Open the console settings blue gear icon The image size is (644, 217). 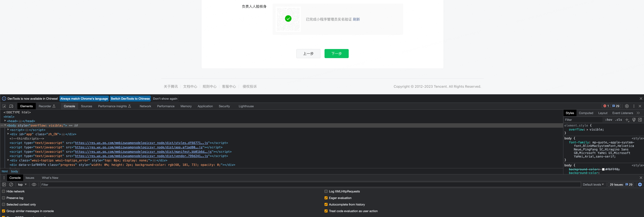pos(640,184)
